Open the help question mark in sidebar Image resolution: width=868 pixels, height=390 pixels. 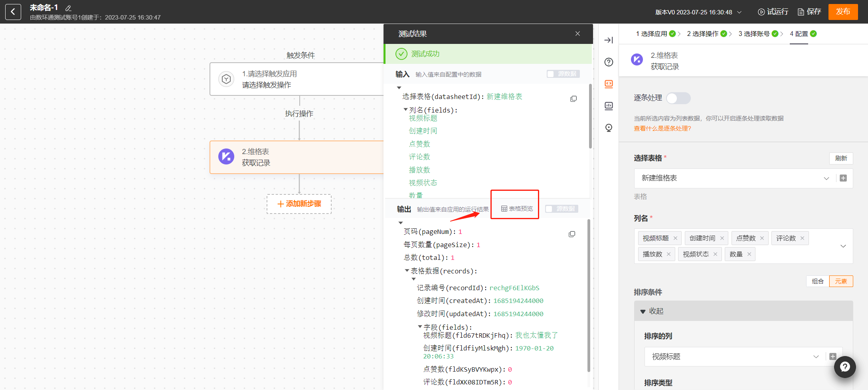(x=609, y=62)
